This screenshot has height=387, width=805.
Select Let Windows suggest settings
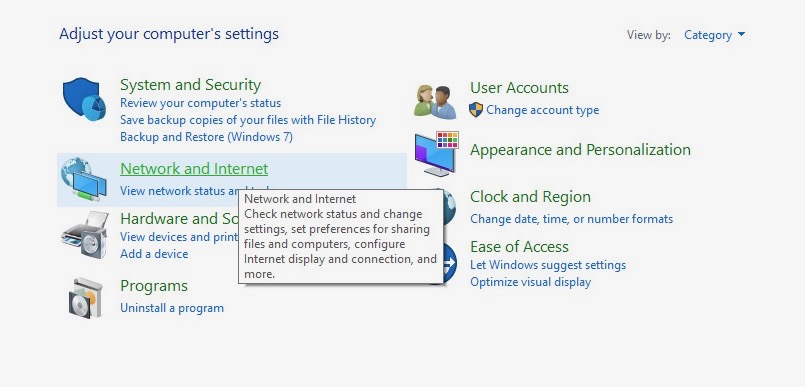548,265
